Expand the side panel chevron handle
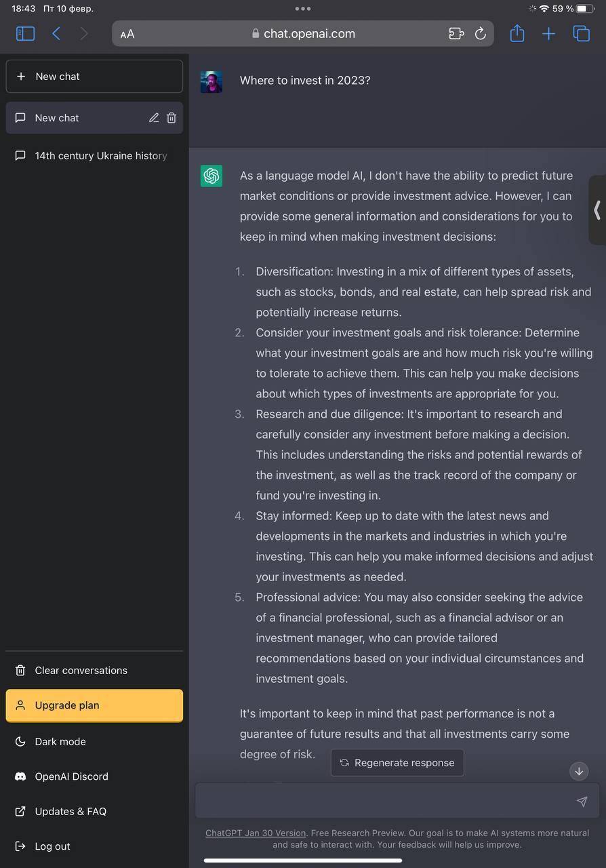The width and height of the screenshot is (606, 868). click(597, 210)
